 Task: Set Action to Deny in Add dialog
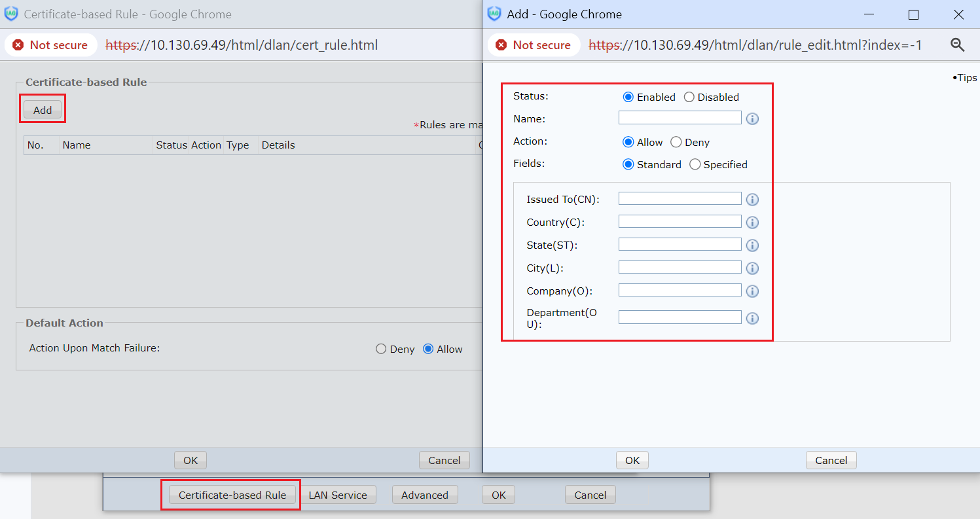click(676, 142)
